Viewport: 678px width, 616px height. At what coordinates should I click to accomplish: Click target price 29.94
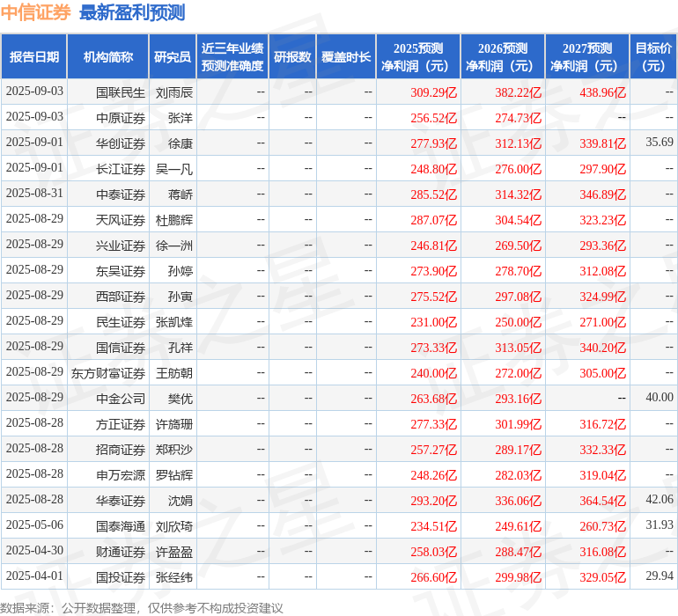pyautogui.click(x=660, y=576)
